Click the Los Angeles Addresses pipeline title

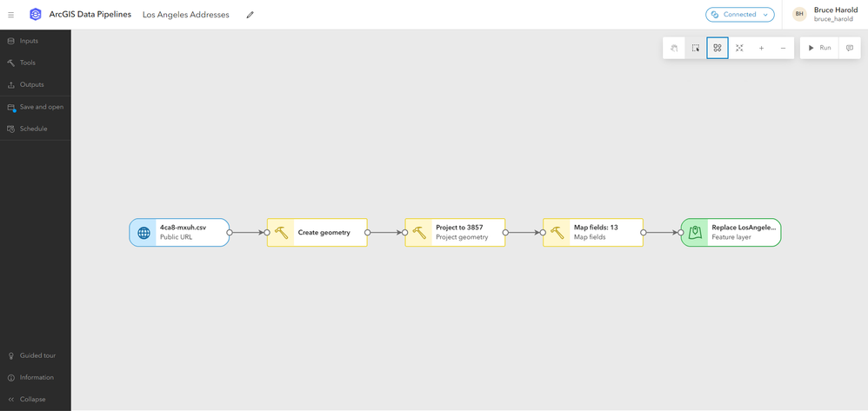point(186,15)
